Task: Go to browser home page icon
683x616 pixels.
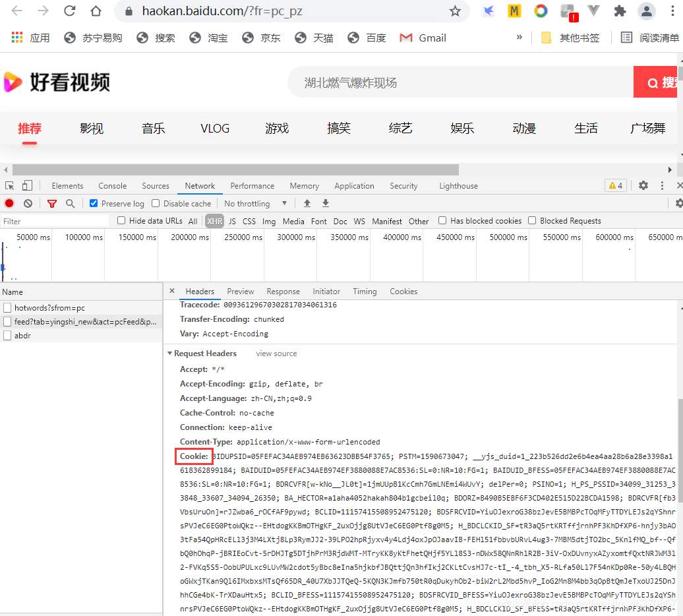Action: click(96, 11)
